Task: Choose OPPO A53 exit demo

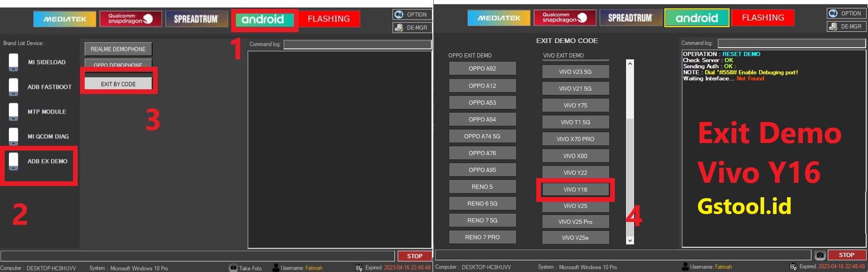Action: [x=482, y=102]
